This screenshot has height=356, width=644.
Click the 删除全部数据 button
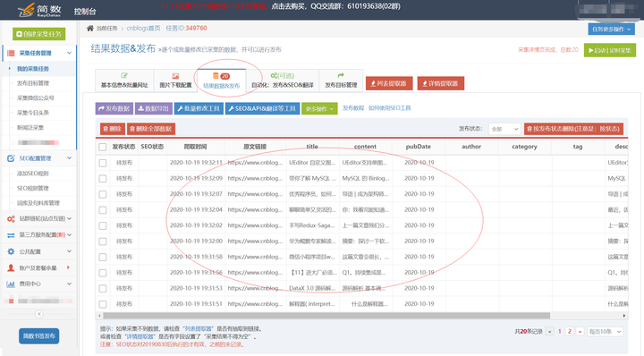(x=151, y=129)
